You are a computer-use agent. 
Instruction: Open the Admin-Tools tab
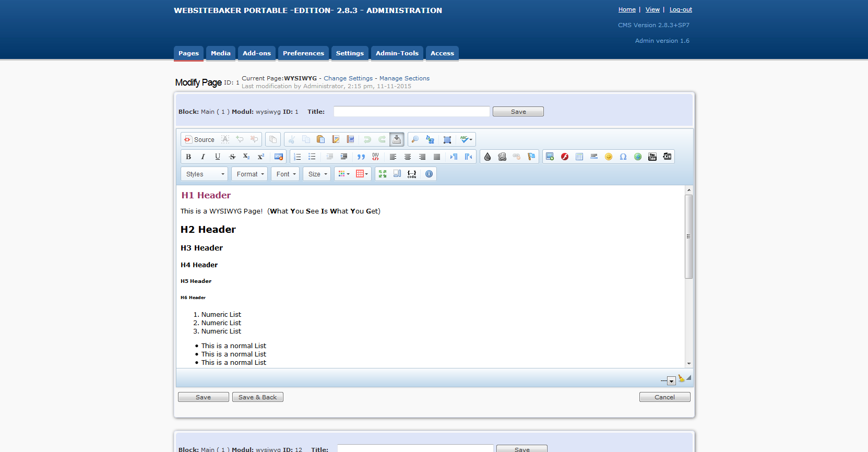pyautogui.click(x=397, y=53)
